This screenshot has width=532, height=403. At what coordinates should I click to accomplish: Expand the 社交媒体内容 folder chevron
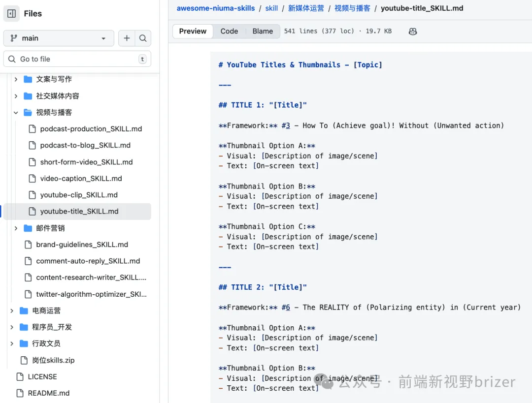coord(16,96)
